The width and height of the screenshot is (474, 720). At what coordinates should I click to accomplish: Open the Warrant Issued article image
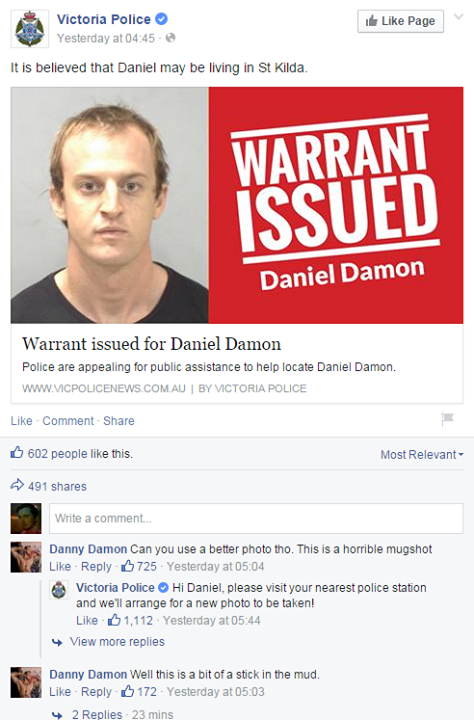(237, 205)
